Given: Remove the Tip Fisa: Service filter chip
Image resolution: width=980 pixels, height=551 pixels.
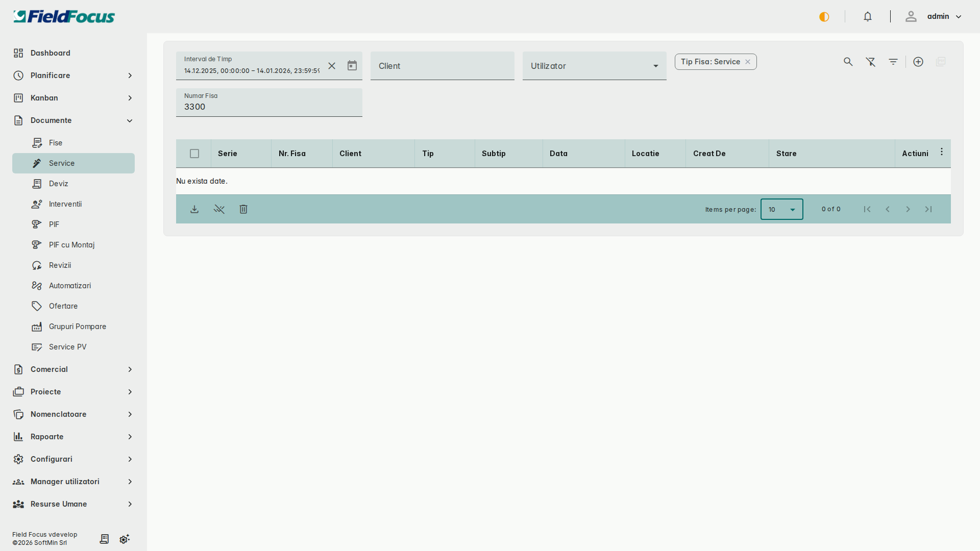Looking at the screenshot, I should coord(748,62).
